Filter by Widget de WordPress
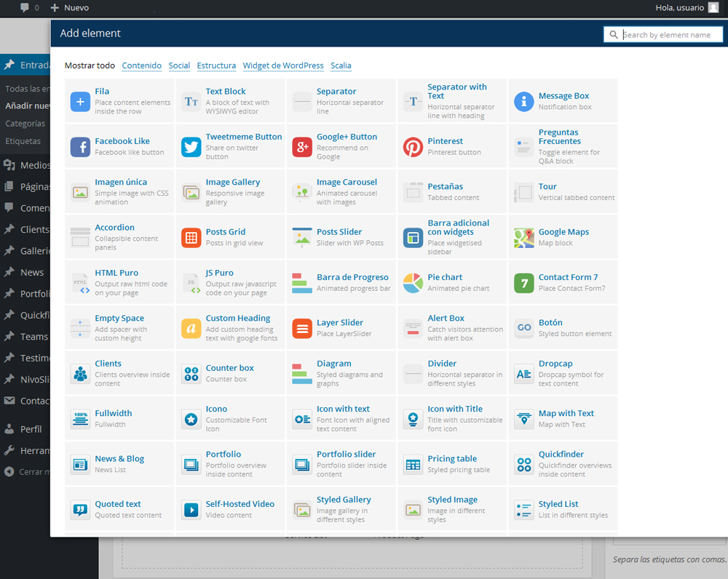Image resolution: width=728 pixels, height=579 pixels. click(x=283, y=65)
